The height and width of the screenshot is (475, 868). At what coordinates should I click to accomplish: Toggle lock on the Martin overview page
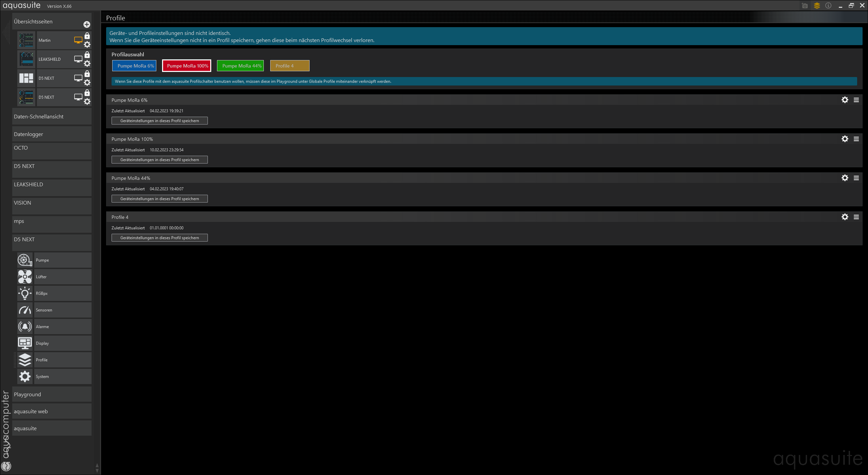pos(87,36)
